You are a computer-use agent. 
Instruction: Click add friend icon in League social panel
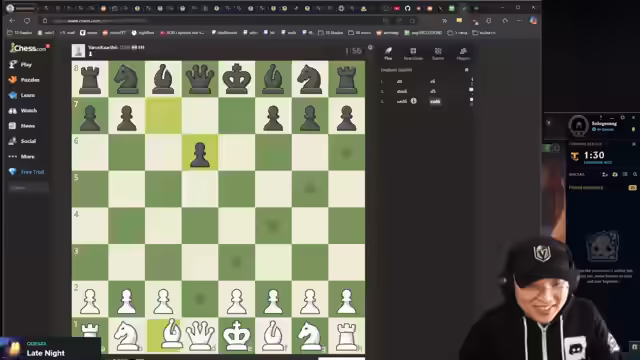point(605,174)
